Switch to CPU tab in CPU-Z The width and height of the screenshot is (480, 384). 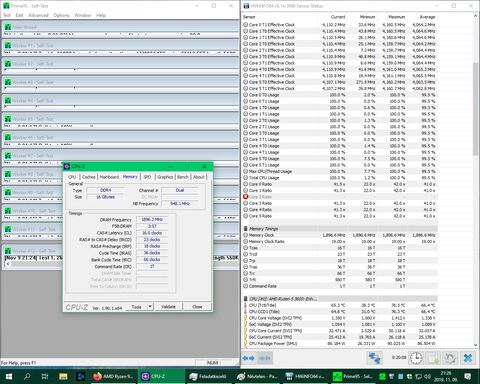pyautogui.click(x=72, y=177)
